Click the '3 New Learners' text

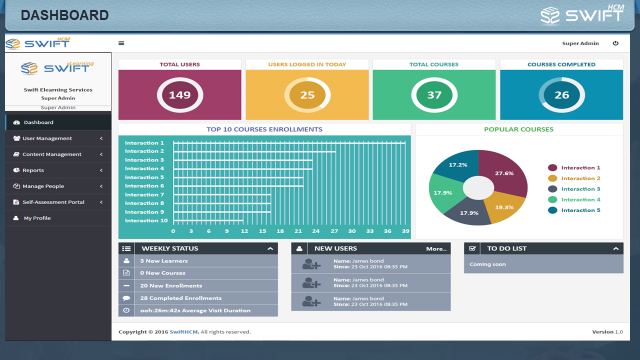(x=164, y=261)
